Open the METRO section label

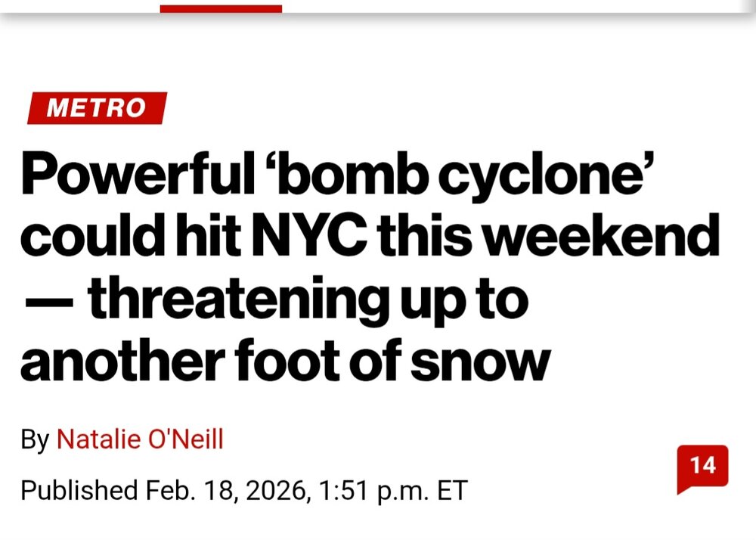coord(96,108)
